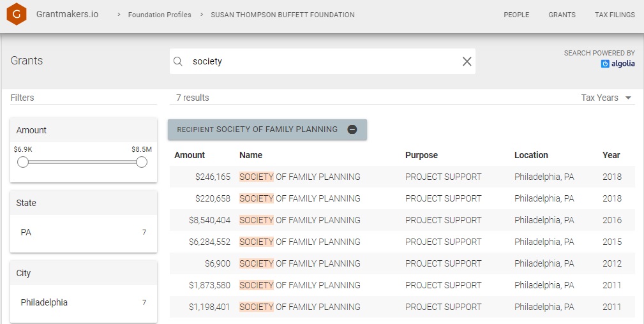The width and height of the screenshot is (644, 324).
Task: Click the search field containing 'society'
Action: (322, 61)
